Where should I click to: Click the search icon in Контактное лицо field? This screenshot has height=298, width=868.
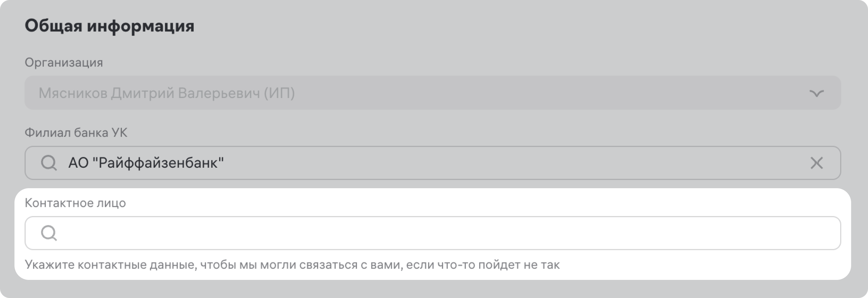[x=49, y=233]
